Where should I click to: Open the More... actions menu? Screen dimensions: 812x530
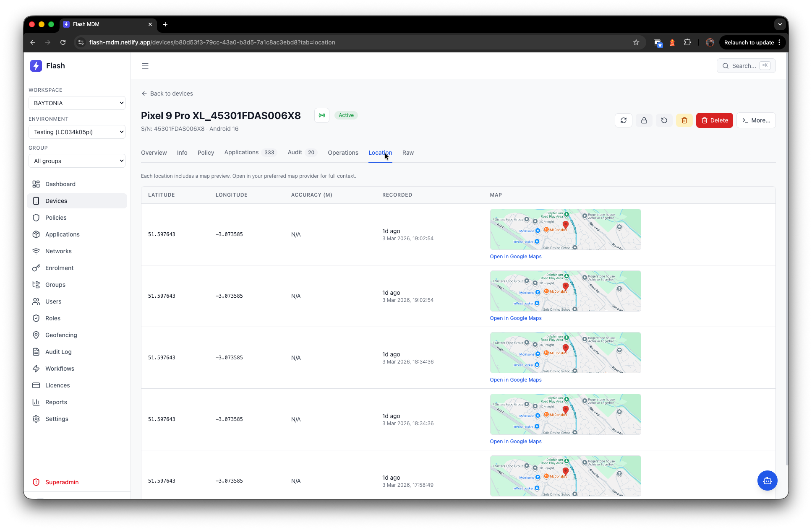point(756,120)
